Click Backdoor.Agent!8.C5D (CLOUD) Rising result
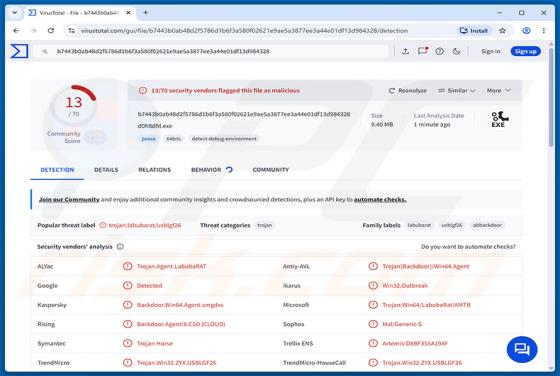 tap(181, 324)
